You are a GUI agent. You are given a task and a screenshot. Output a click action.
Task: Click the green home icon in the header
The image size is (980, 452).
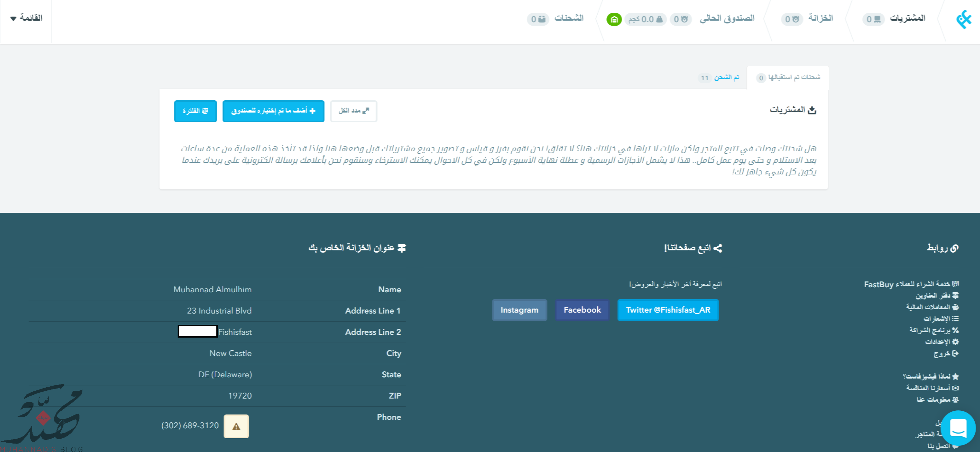tap(614, 19)
